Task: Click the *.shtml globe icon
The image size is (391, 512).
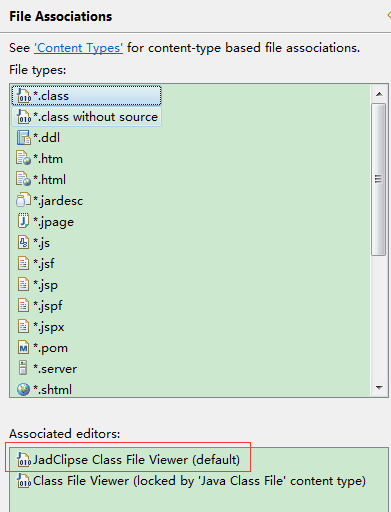Action: [23, 389]
